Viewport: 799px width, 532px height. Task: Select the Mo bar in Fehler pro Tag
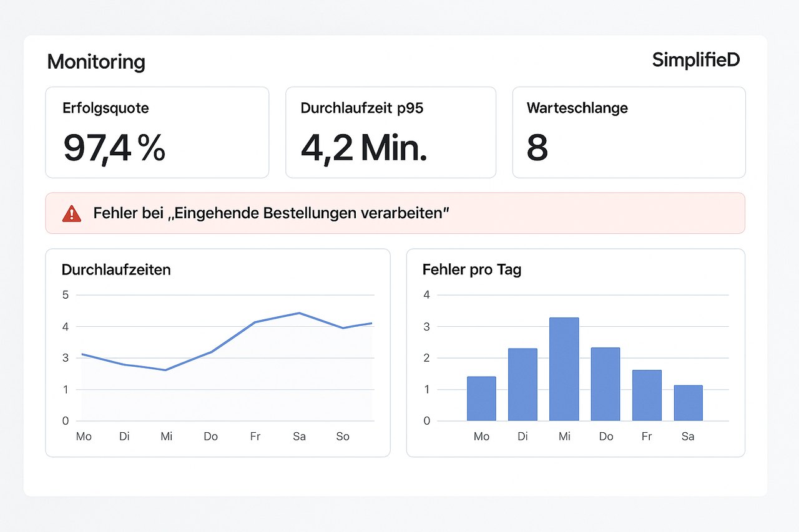481,399
